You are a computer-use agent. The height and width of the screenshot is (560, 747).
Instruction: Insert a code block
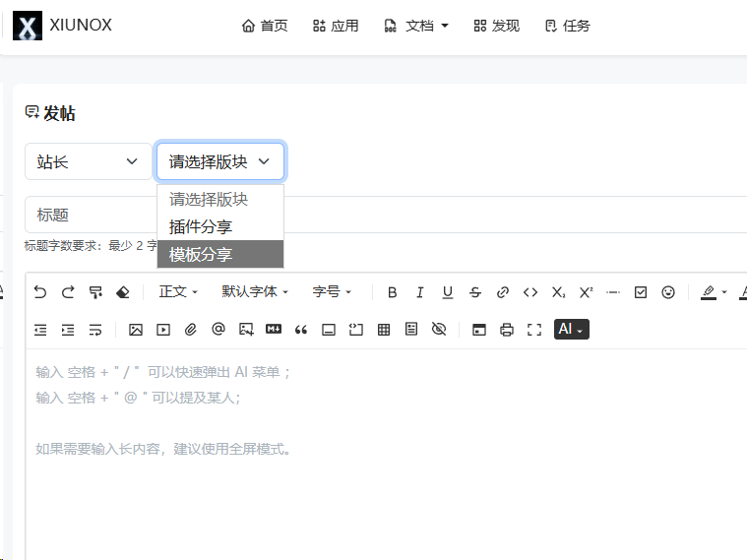(x=356, y=330)
